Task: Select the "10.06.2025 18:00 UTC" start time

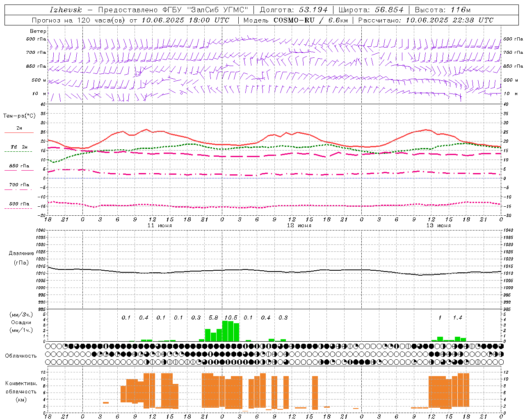Action: pyautogui.click(x=185, y=20)
